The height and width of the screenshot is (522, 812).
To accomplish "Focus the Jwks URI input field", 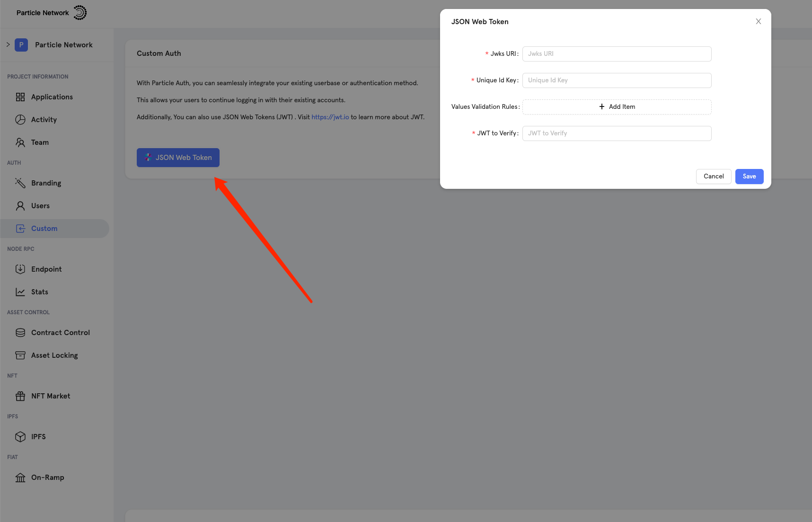I will (x=617, y=54).
